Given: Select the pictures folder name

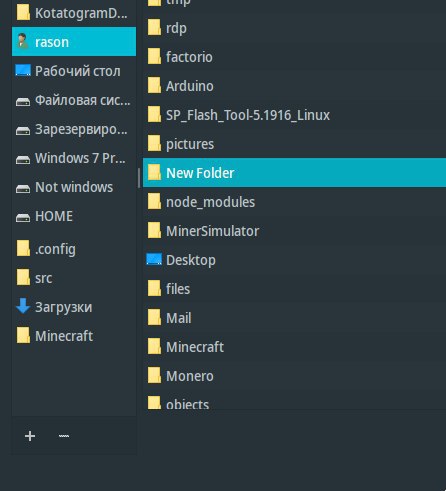Looking at the screenshot, I should [x=190, y=145].
